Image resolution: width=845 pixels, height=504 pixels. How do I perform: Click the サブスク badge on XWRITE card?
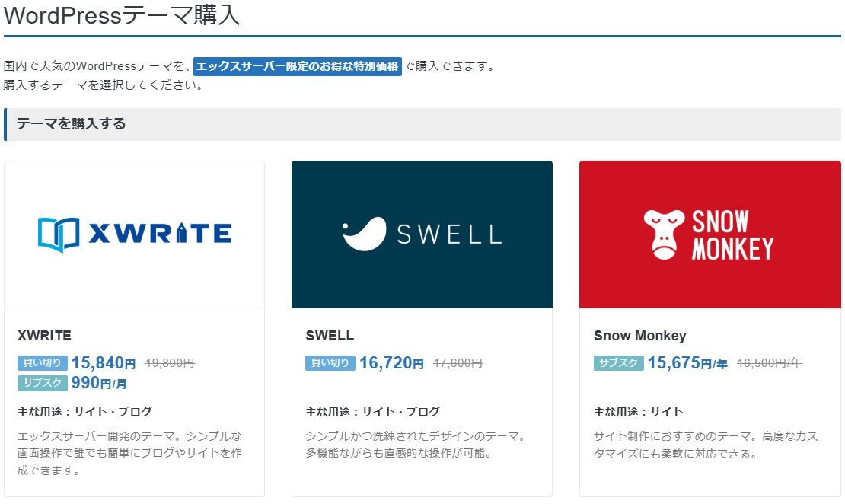coord(43,383)
